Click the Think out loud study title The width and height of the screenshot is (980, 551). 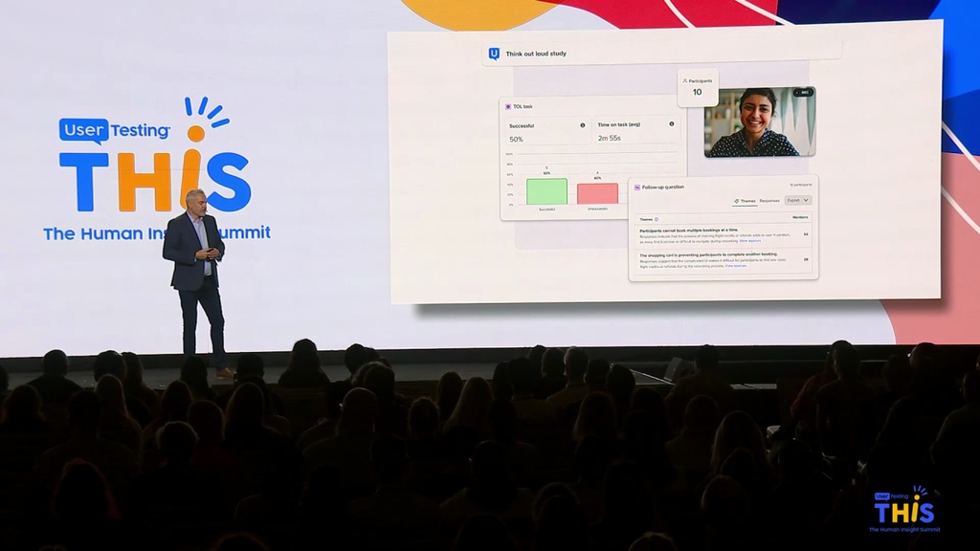coord(536,54)
